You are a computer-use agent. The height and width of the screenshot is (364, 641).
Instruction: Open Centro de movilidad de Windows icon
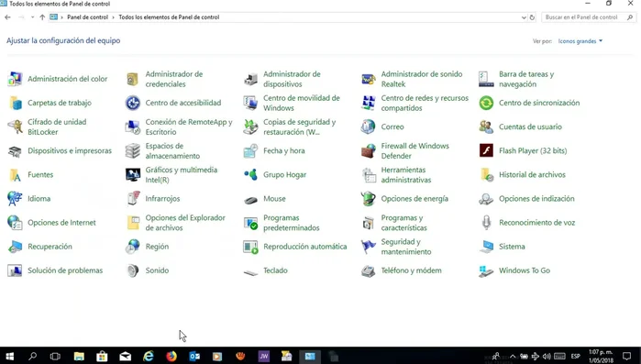250,103
